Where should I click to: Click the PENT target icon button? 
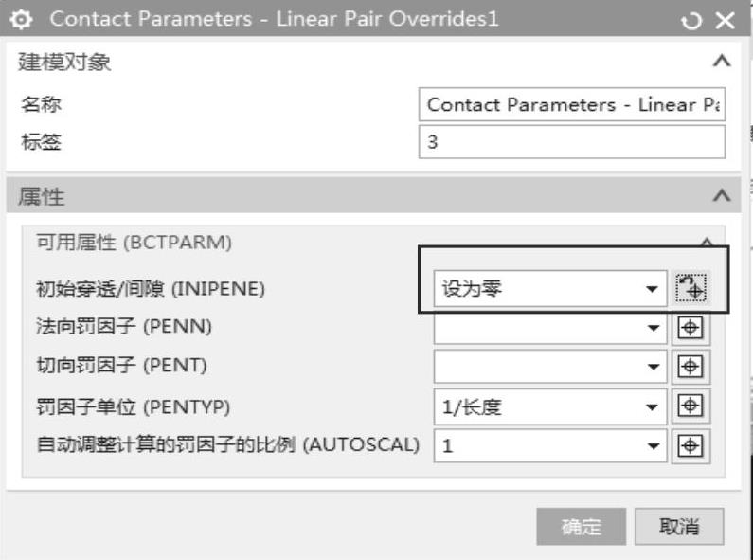pyautogui.click(x=691, y=367)
